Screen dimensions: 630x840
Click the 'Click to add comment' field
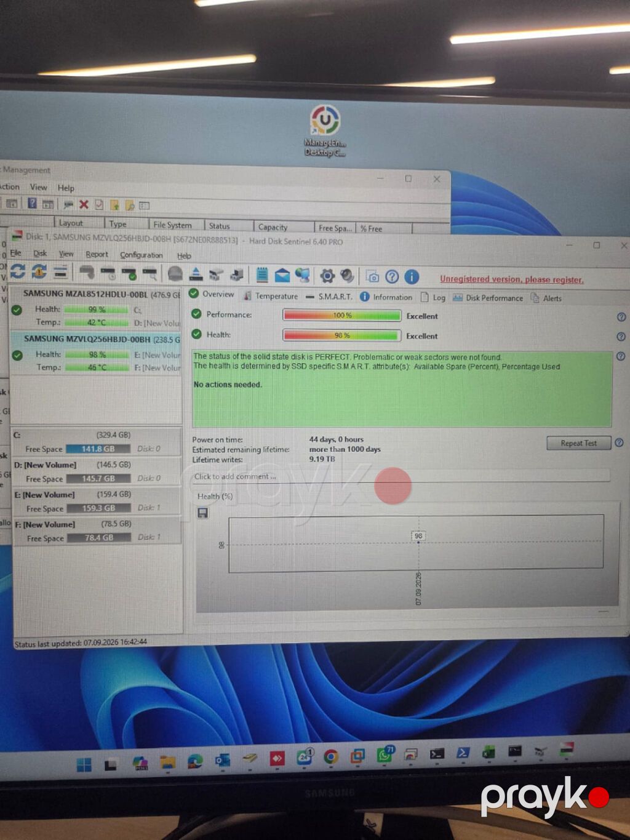click(401, 476)
